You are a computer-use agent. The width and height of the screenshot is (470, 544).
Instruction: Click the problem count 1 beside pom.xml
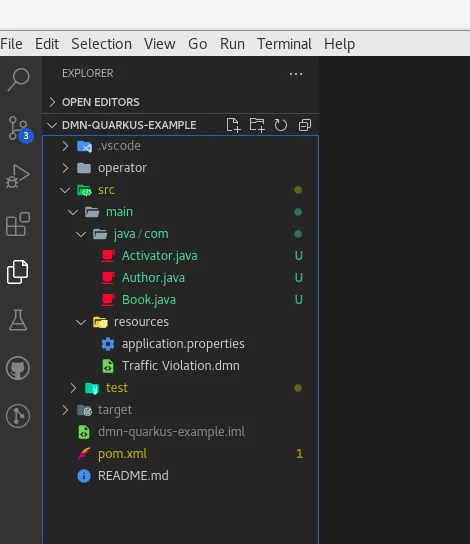(299, 454)
